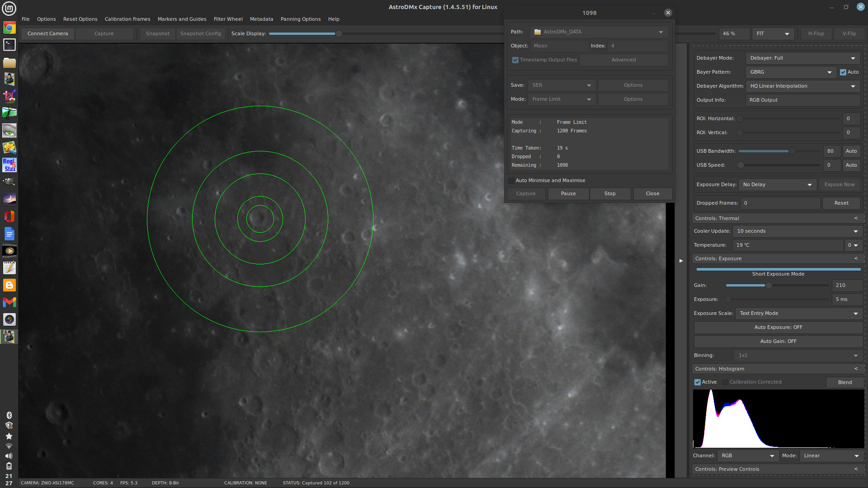This screenshot has width=868, height=488.
Task: Open the RegiStax 5 launcher icon
Action: 9,165
